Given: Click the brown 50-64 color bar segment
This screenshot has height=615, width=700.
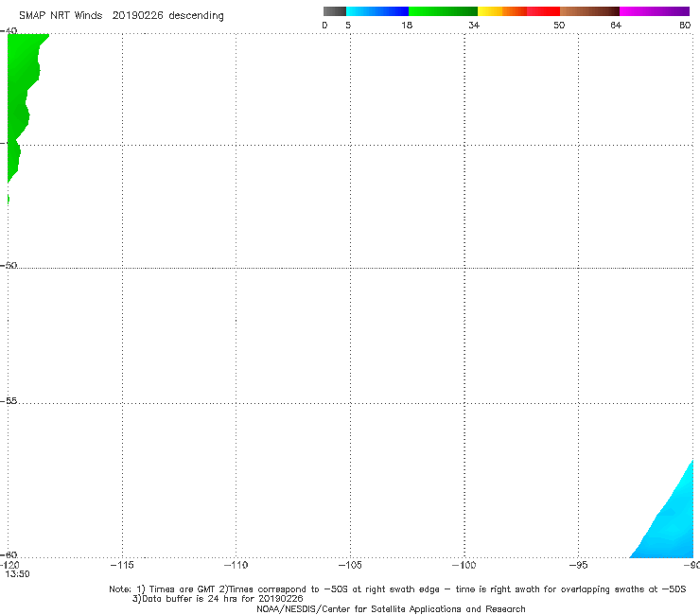Looking at the screenshot, I should click(589, 11).
